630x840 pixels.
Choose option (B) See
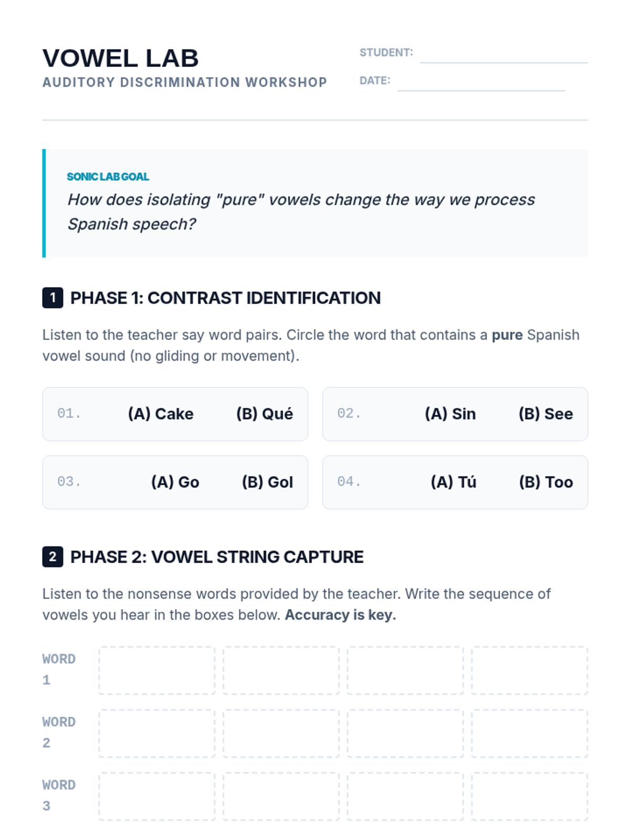click(545, 414)
